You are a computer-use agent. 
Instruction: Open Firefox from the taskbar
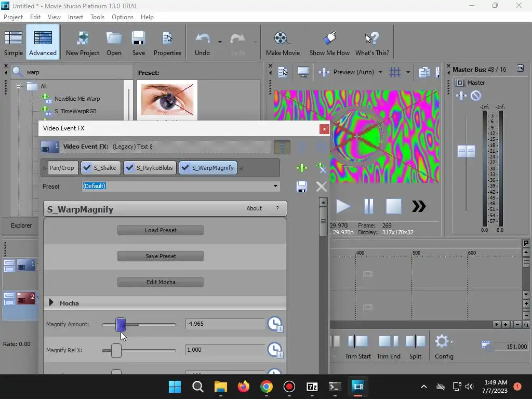click(x=243, y=387)
